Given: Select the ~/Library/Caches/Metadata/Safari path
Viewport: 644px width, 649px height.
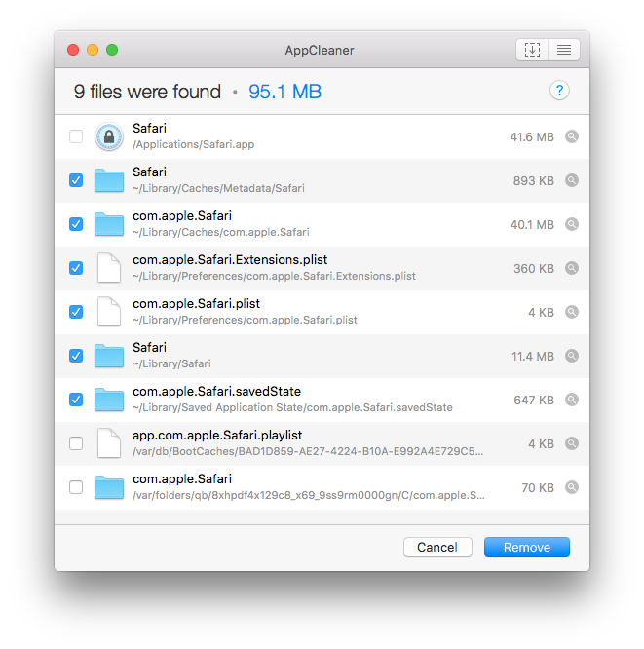Looking at the screenshot, I should click(x=218, y=188).
